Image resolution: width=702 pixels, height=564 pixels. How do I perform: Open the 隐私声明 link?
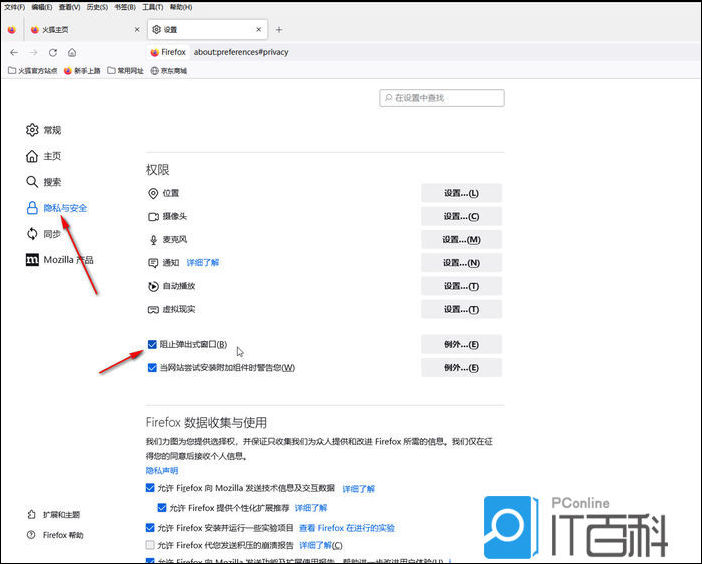coord(162,470)
